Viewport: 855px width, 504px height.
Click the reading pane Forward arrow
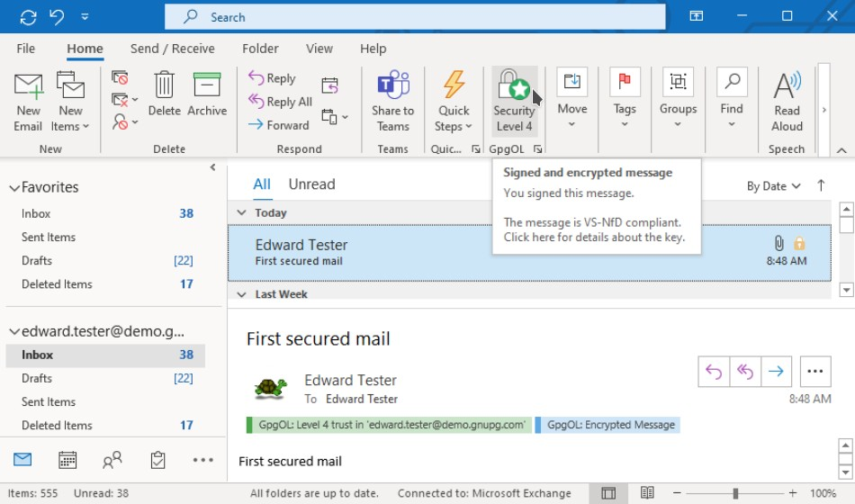point(776,372)
